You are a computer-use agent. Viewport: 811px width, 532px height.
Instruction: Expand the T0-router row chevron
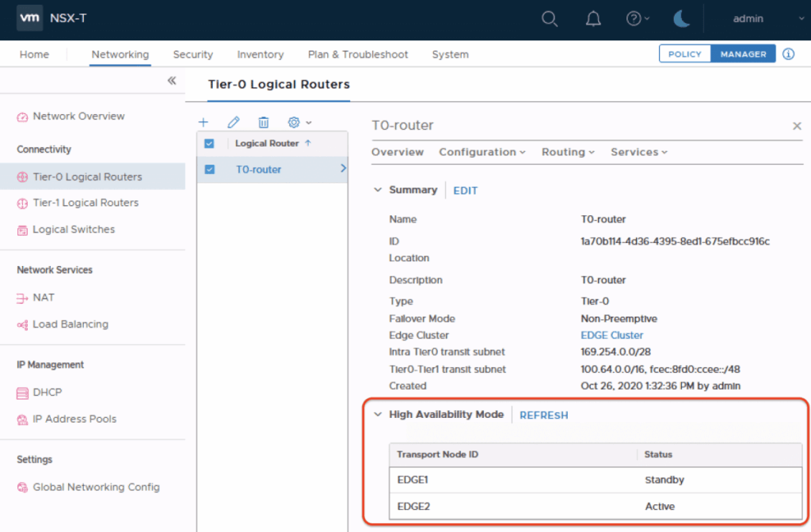[343, 169]
